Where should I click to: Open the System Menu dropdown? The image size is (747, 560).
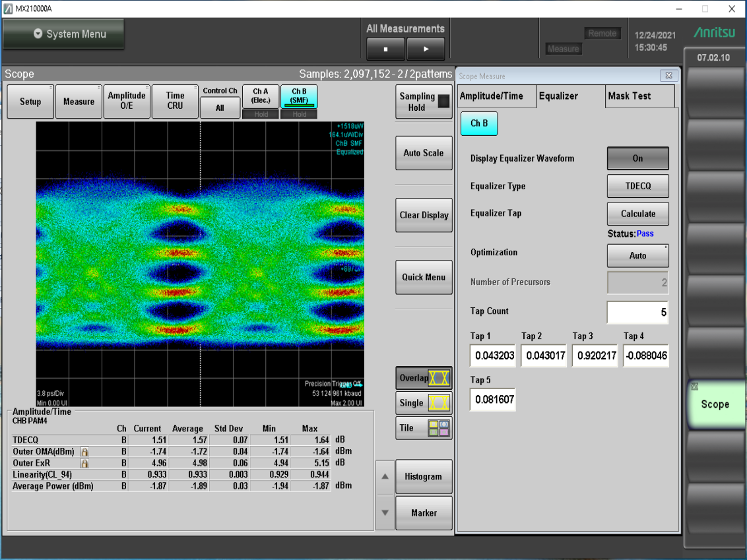(63, 34)
